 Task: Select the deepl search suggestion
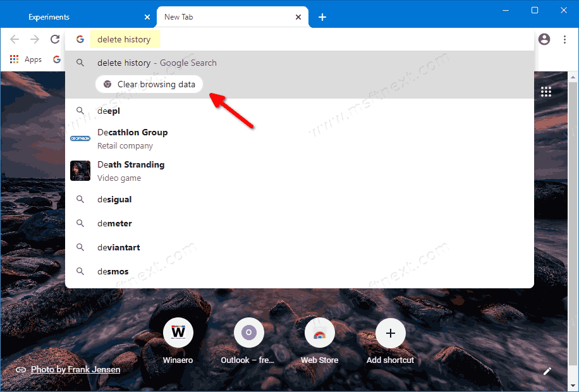click(x=109, y=111)
